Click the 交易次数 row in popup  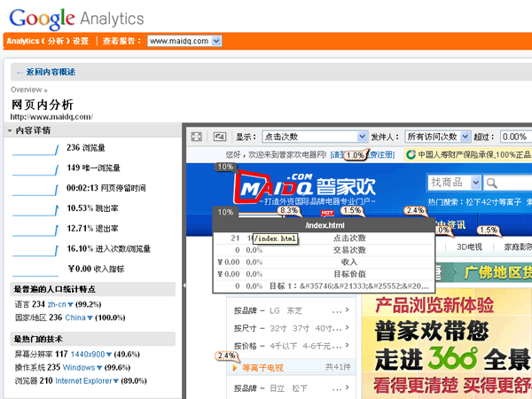[324, 250]
